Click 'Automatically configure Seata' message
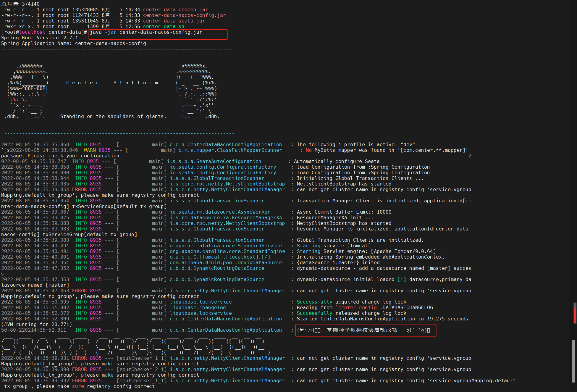 (x=337, y=162)
